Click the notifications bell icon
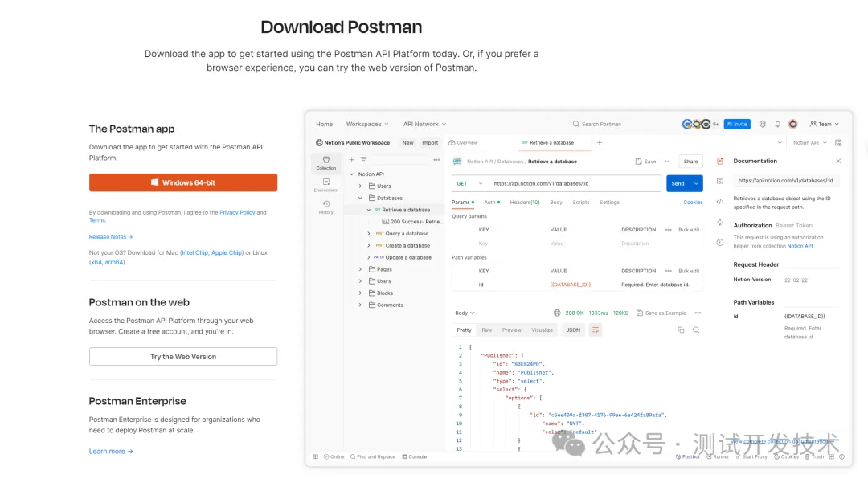The image size is (868, 479). (x=777, y=124)
